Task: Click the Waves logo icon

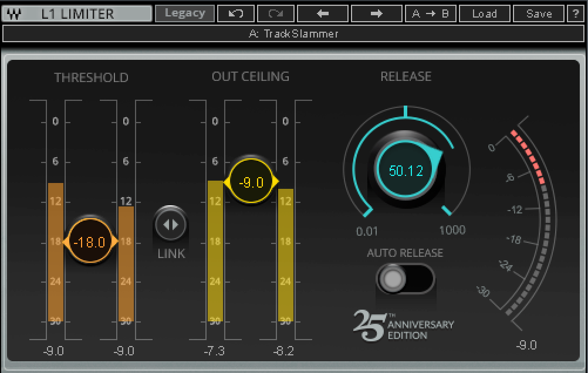Action: (14, 14)
